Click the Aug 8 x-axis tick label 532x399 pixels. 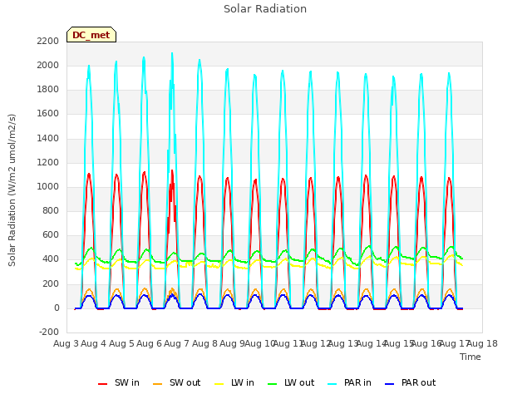204,343
